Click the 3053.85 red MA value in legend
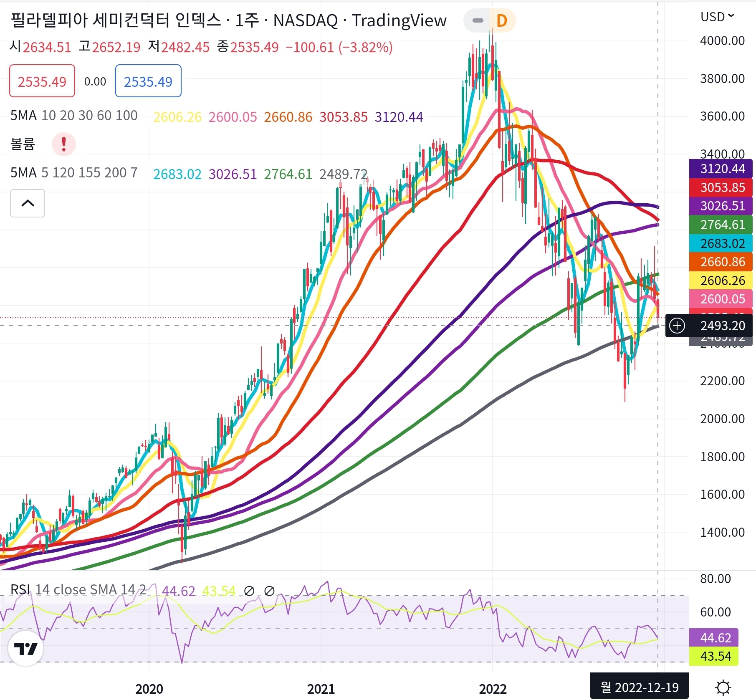Image resolution: width=756 pixels, height=700 pixels. (344, 117)
